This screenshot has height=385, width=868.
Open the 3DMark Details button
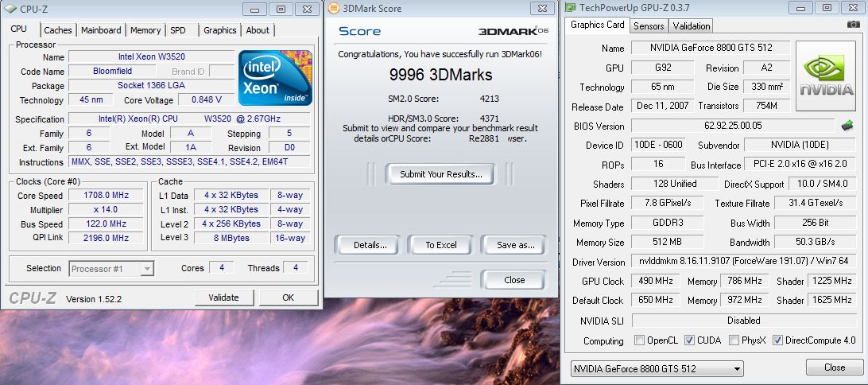coord(366,245)
